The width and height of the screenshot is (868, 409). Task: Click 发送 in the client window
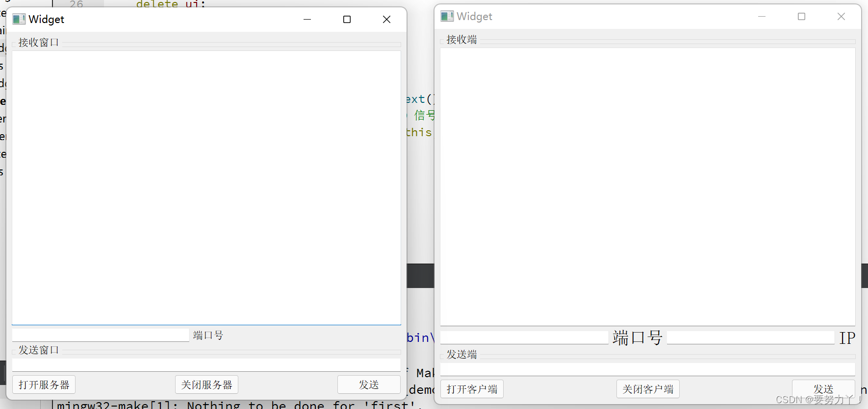(x=823, y=389)
